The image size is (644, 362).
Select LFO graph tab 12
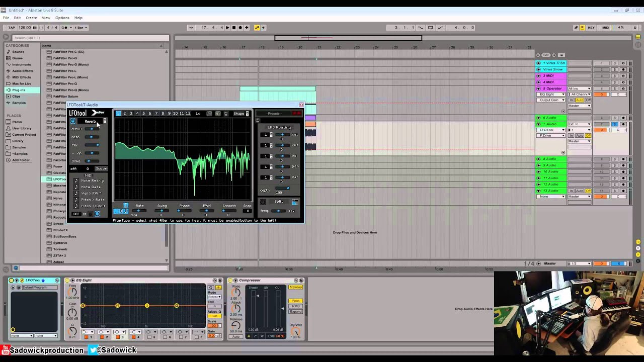(x=188, y=114)
